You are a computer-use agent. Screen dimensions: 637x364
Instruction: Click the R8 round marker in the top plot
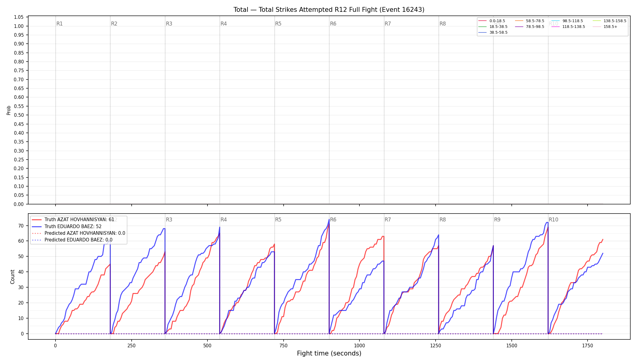(443, 24)
